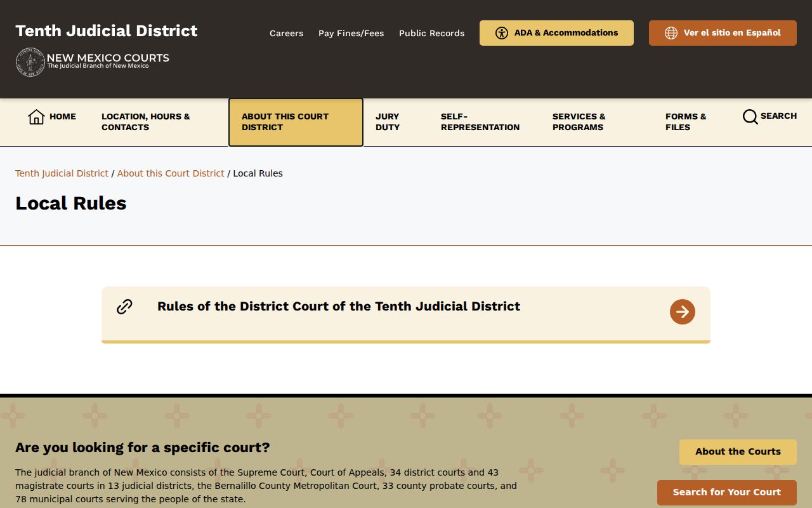Click the Tenth Judicial District site title

[x=107, y=31]
